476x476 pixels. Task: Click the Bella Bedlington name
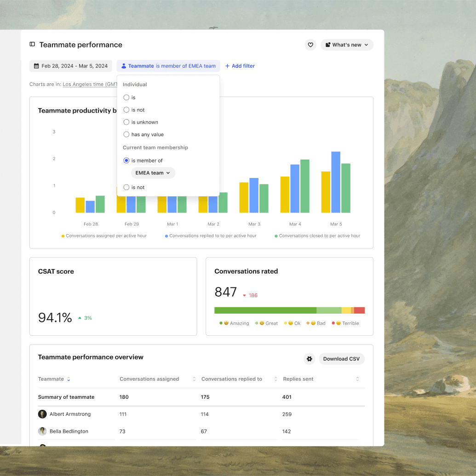click(69, 431)
